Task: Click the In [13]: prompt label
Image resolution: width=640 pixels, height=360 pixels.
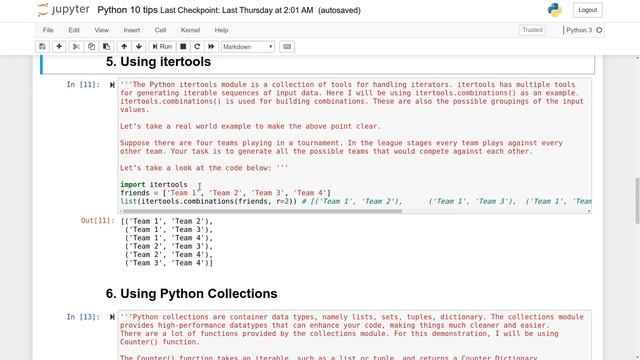Action: click(83, 317)
